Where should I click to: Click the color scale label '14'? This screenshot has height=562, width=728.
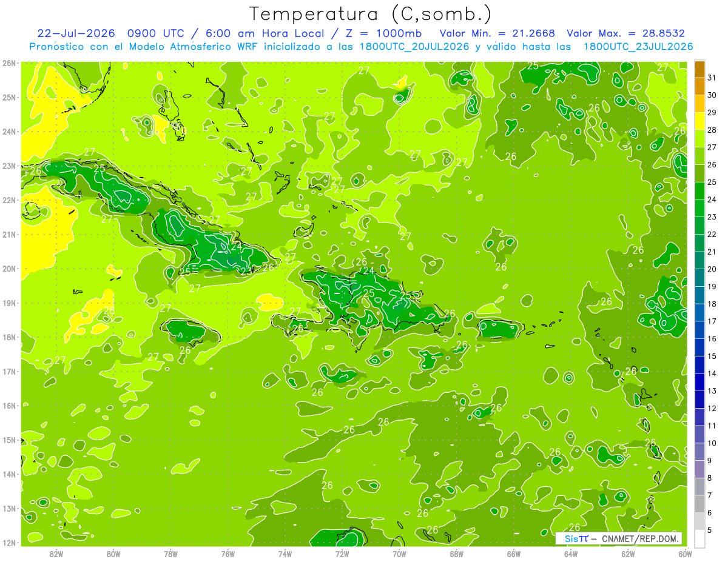click(x=712, y=373)
